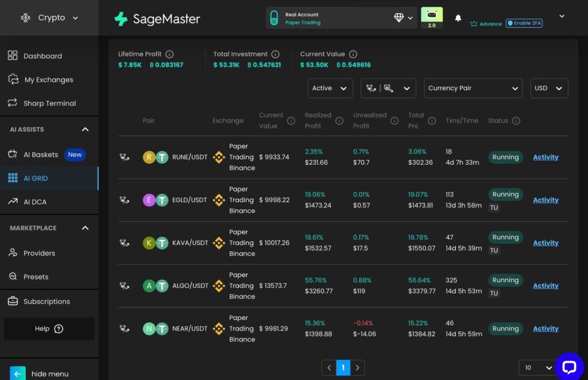Open the live chat bubble

(x=568, y=367)
